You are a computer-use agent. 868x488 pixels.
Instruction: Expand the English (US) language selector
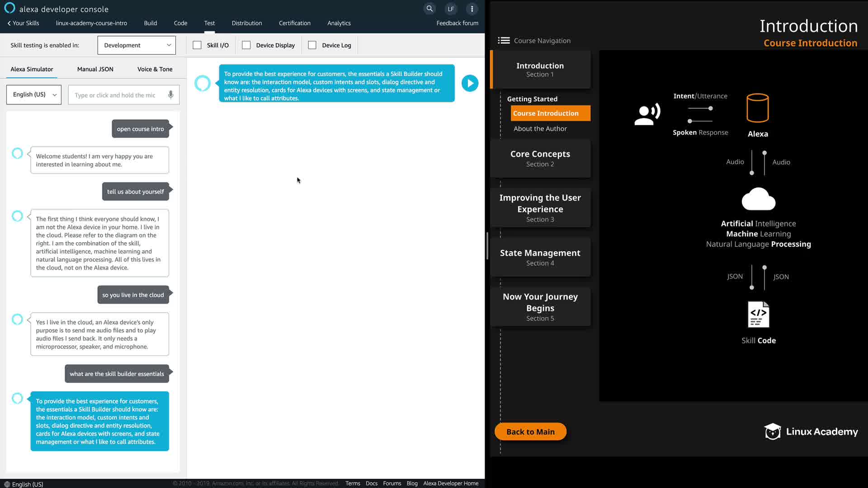click(34, 95)
